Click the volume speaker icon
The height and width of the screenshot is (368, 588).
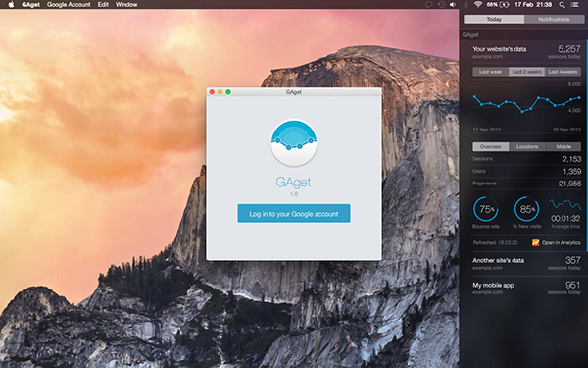[x=453, y=5]
